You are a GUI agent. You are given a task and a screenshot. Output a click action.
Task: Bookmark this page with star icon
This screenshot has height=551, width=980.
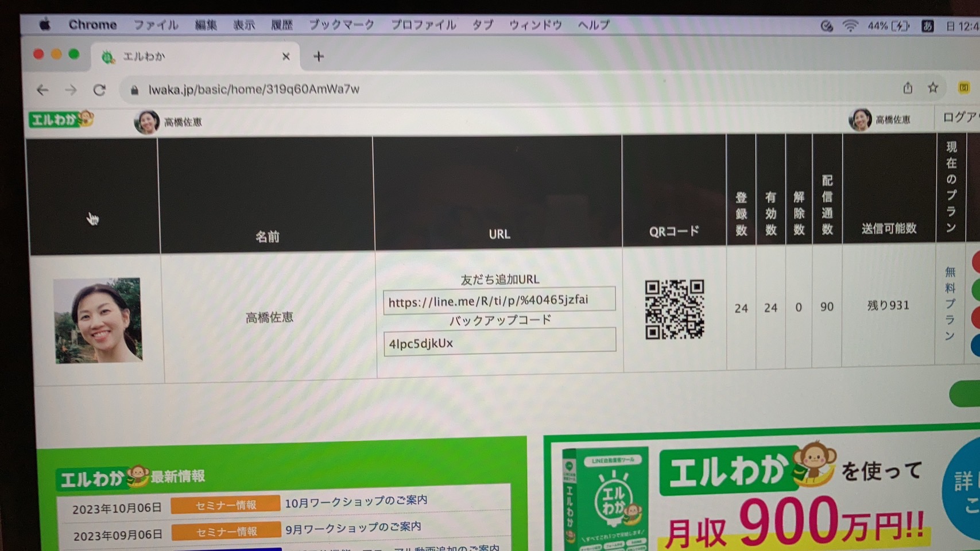point(933,88)
